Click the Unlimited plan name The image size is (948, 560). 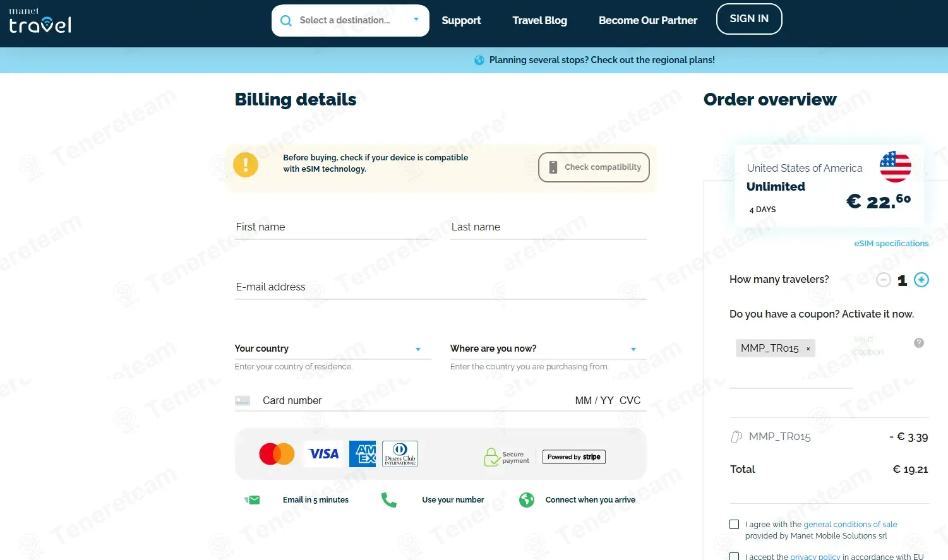[x=776, y=187]
